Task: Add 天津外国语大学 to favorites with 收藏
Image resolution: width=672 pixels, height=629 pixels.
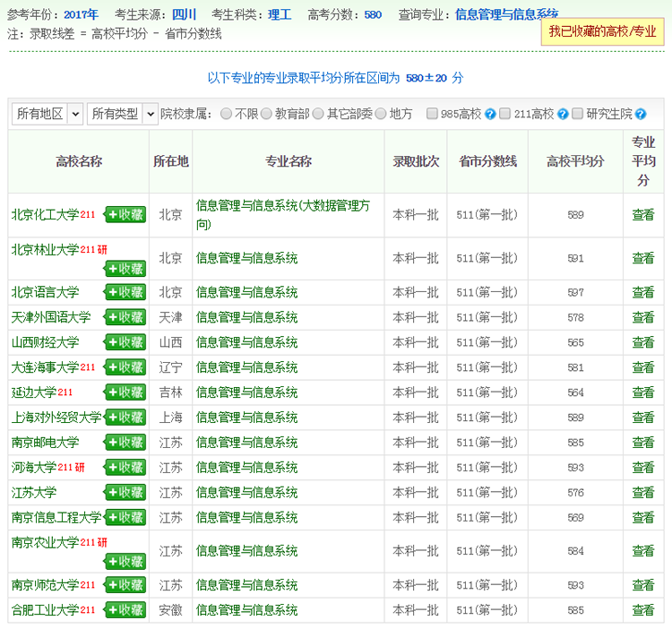Action: [x=125, y=317]
